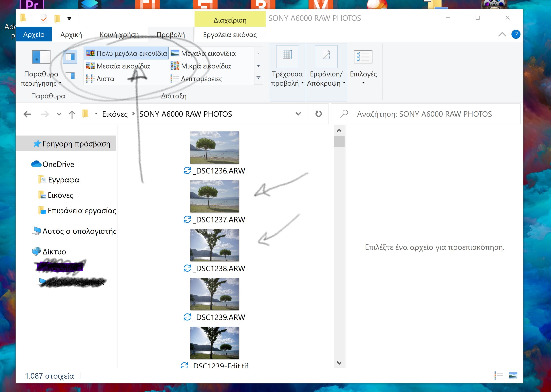Select Μικρά εικονίδια layout
The width and height of the screenshot is (551, 392).
[x=201, y=66]
